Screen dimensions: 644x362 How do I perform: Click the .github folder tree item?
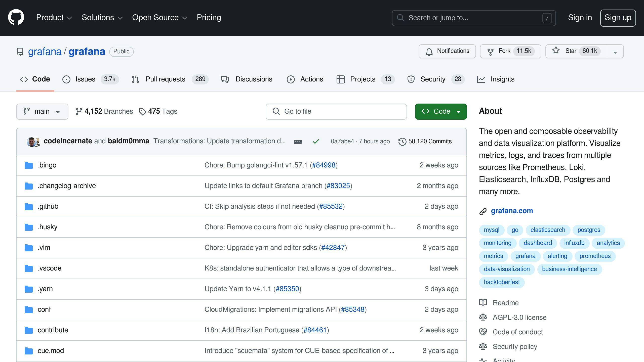click(48, 206)
